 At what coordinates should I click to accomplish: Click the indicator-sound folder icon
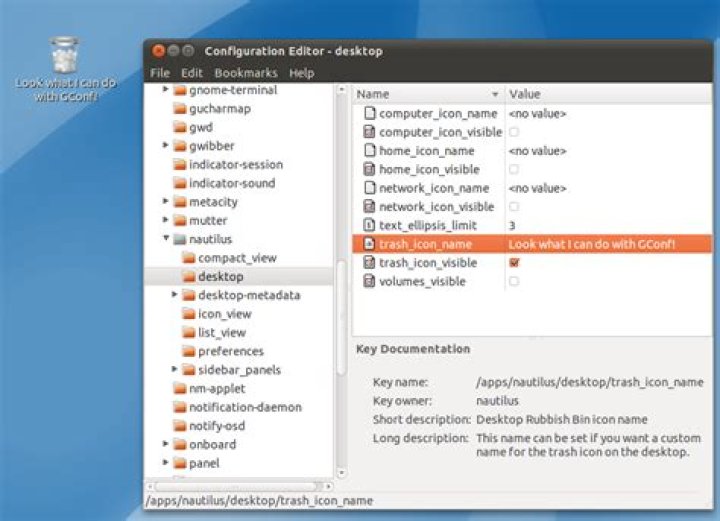point(180,183)
